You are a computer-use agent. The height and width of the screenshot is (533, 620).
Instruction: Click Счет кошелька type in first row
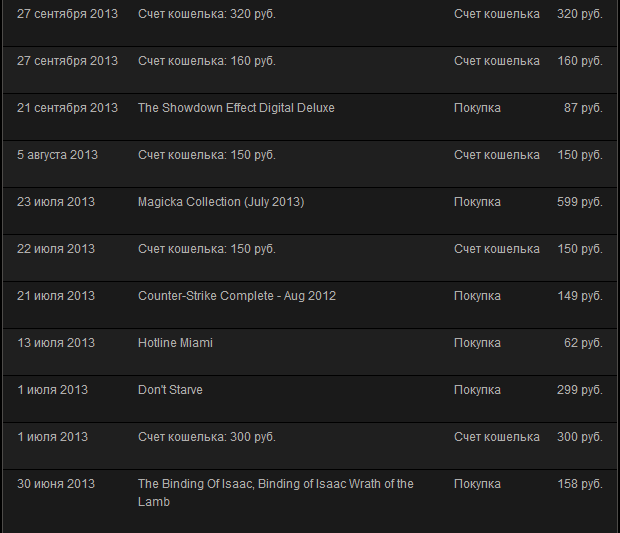[497, 14]
